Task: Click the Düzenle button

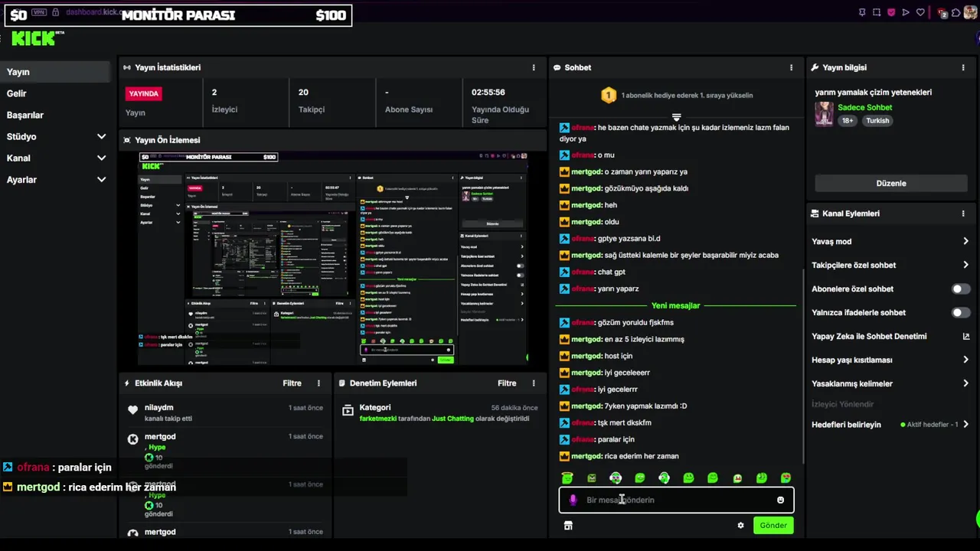Action: [x=890, y=183]
